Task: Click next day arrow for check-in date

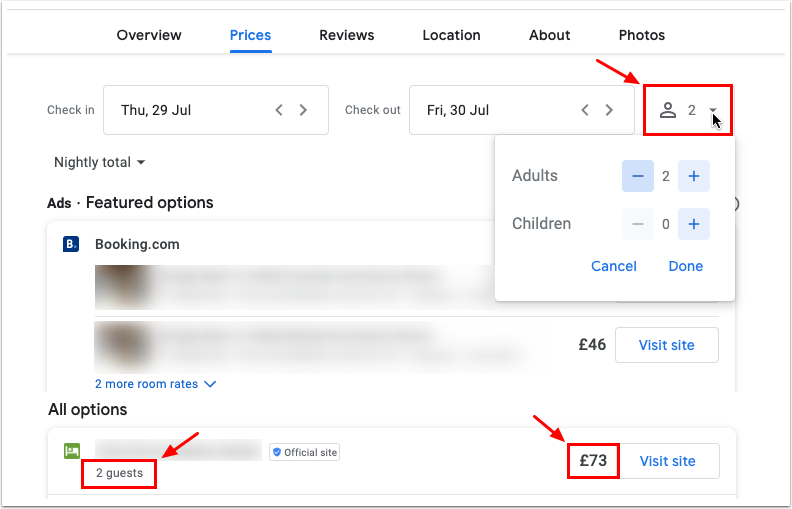Action: [x=304, y=110]
